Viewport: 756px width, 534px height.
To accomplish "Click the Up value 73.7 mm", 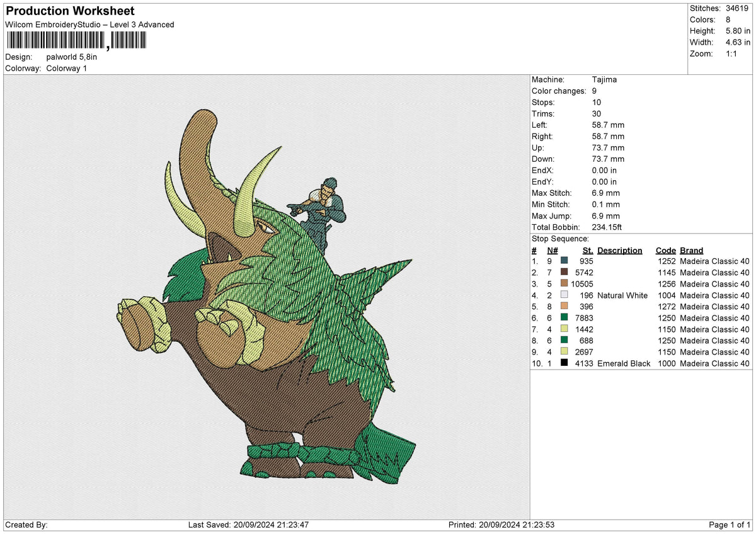I will tap(609, 148).
